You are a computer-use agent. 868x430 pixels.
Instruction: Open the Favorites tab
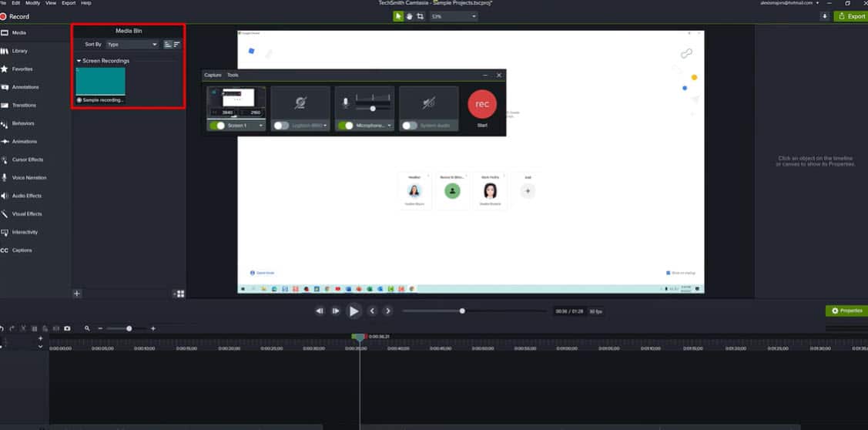tap(22, 69)
